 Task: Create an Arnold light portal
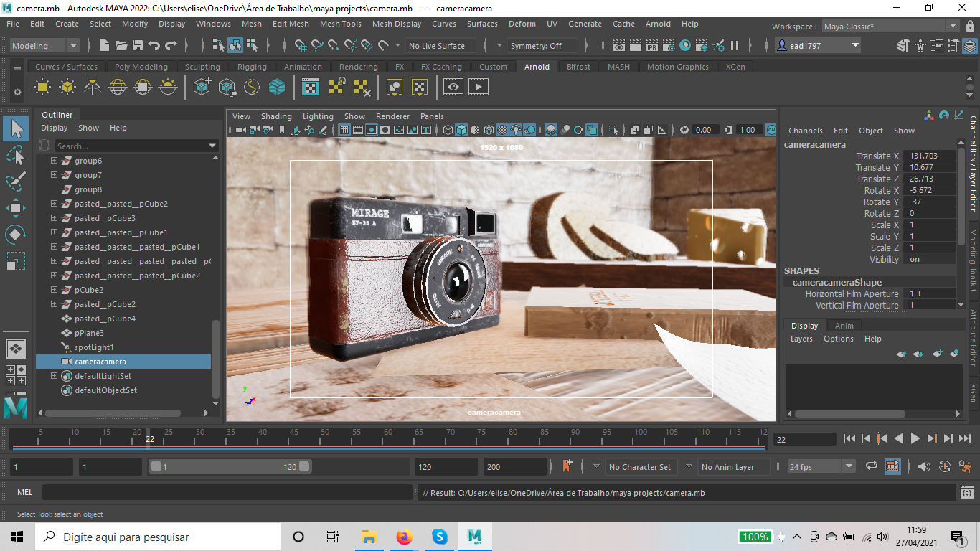(143, 88)
